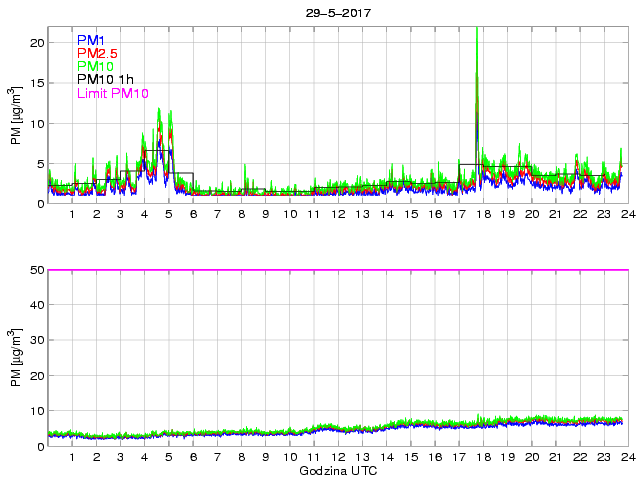
Task: Select the red PM2.5 legend label
Action: [x=97, y=54]
